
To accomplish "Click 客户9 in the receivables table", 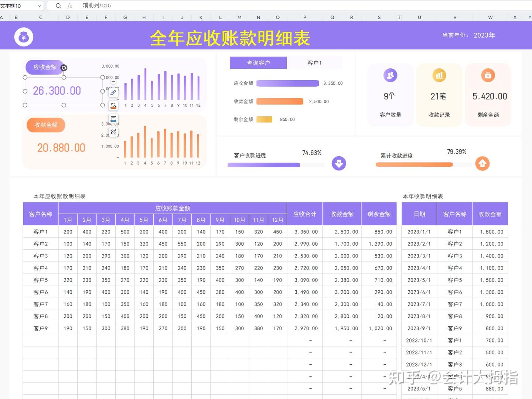I will 41,328.
